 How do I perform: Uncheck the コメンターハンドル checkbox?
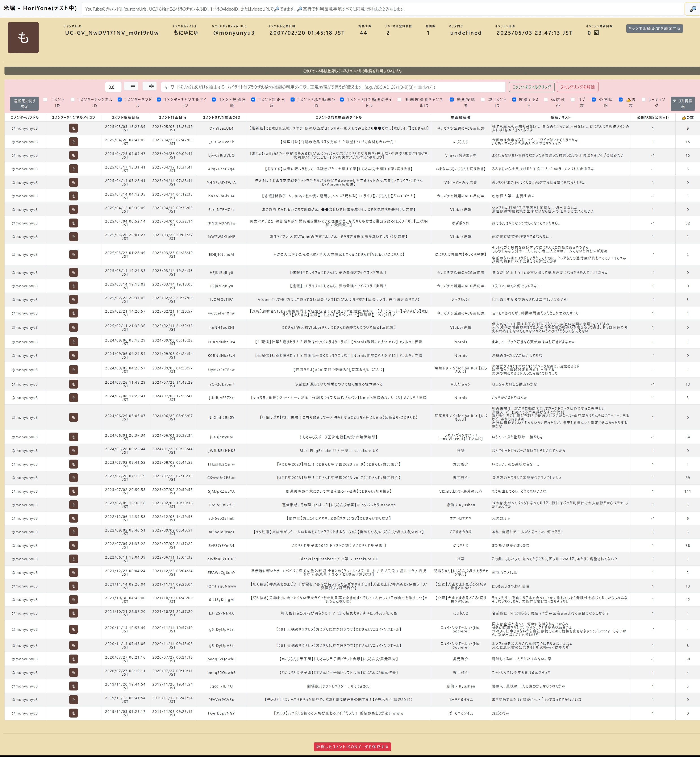tap(120, 100)
